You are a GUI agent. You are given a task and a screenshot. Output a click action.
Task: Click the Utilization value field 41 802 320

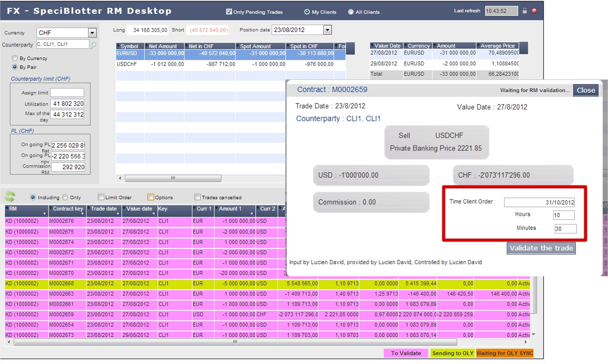point(67,104)
